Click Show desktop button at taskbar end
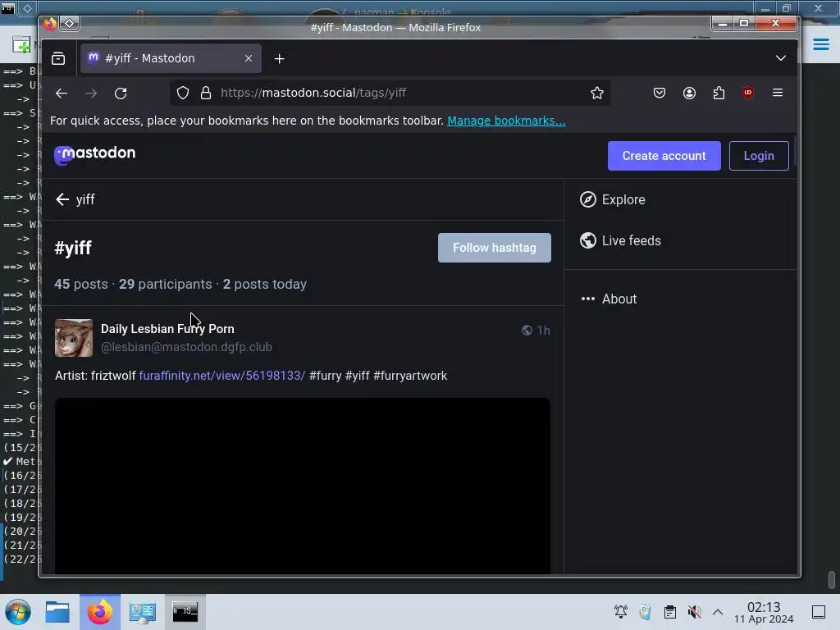The height and width of the screenshot is (630, 840). (x=819, y=612)
